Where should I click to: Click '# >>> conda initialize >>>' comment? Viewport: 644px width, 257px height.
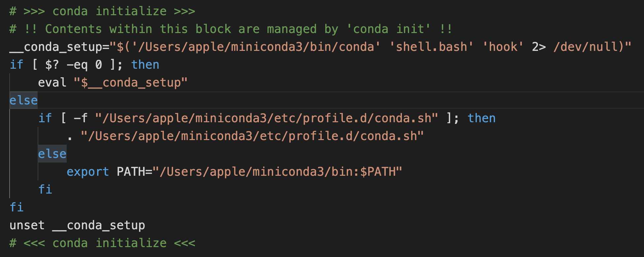[102, 11]
